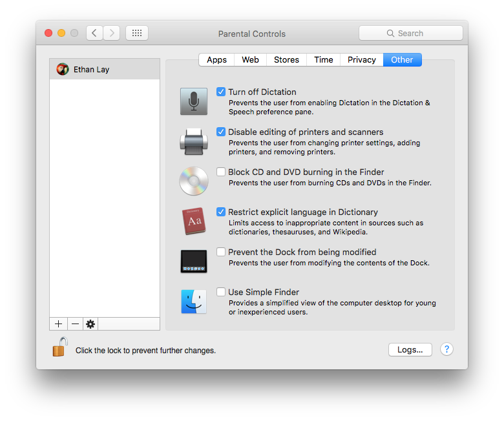
Task: Enable Use Simple Finder checkbox
Action: [x=221, y=292]
